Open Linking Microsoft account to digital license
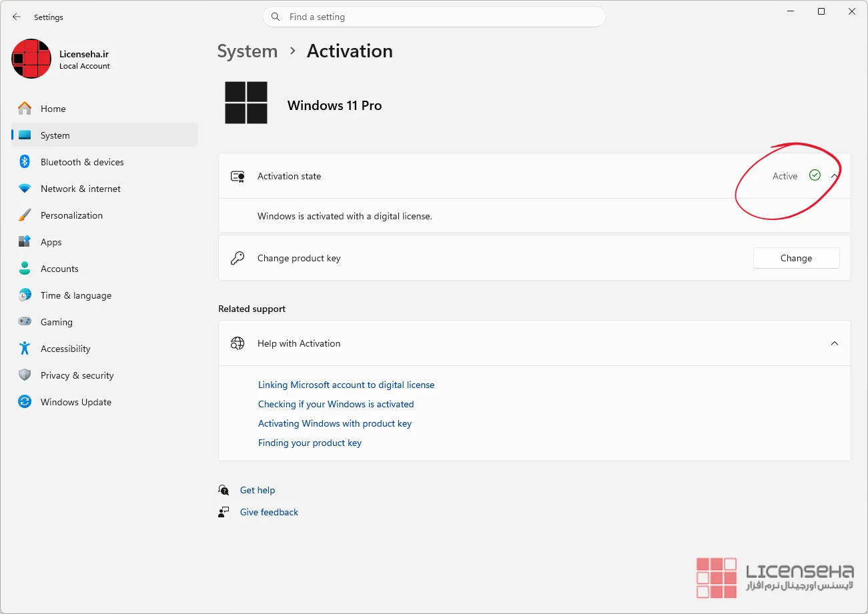The height and width of the screenshot is (614, 868). [346, 385]
